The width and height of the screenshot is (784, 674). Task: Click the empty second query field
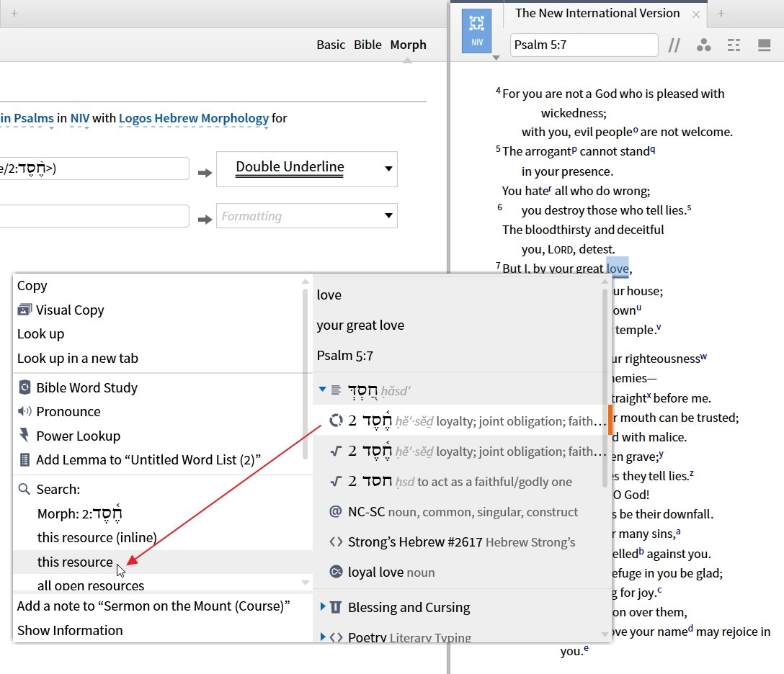(94, 216)
